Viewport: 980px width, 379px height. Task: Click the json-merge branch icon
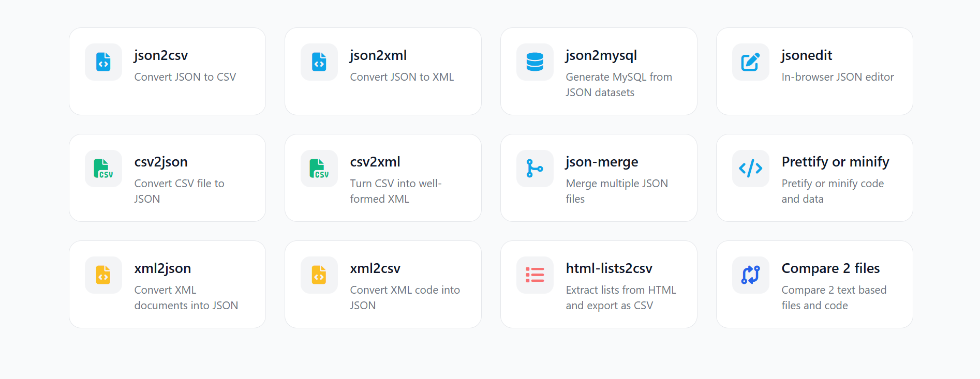pyautogui.click(x=535, y=169)
